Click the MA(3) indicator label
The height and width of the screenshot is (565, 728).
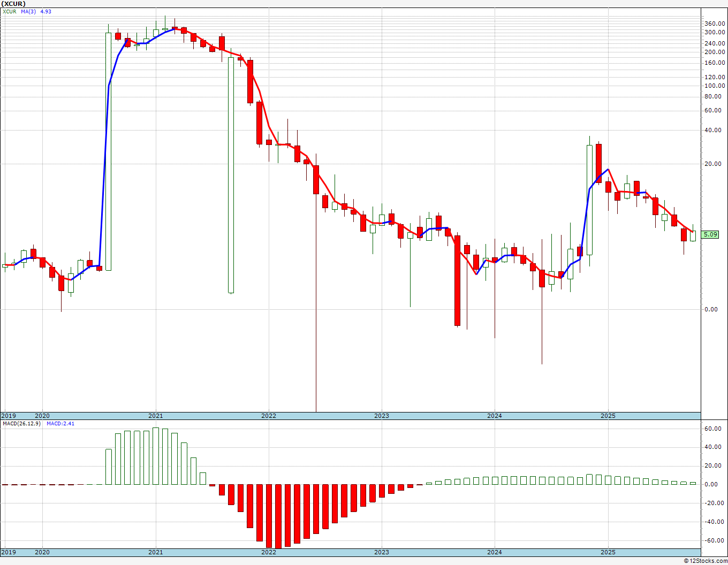point(29,11)
